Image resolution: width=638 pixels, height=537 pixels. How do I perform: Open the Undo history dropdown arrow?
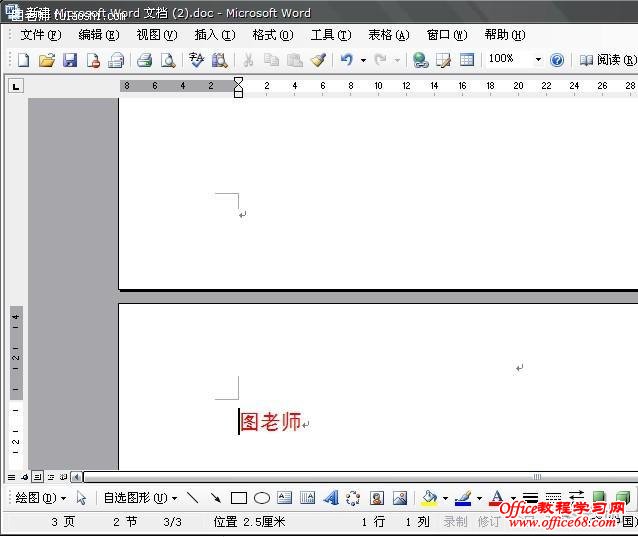(363, 60)
